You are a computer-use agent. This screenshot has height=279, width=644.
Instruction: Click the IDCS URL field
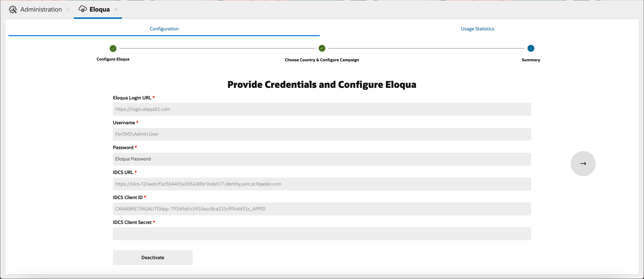pyautogui.click(x=322, y=184)
